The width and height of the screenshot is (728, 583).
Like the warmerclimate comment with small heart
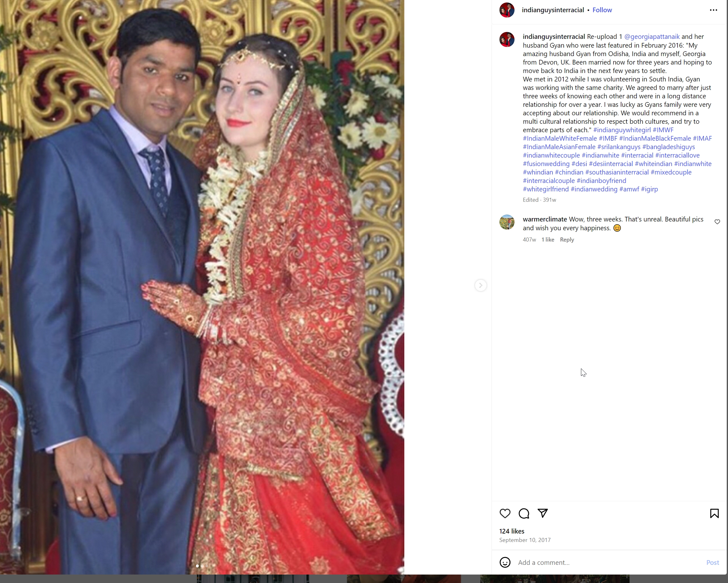717,222
